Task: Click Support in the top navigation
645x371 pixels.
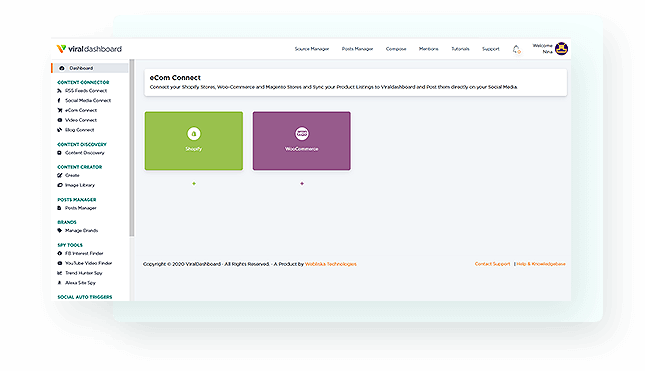Action: [x=491, y=49]
